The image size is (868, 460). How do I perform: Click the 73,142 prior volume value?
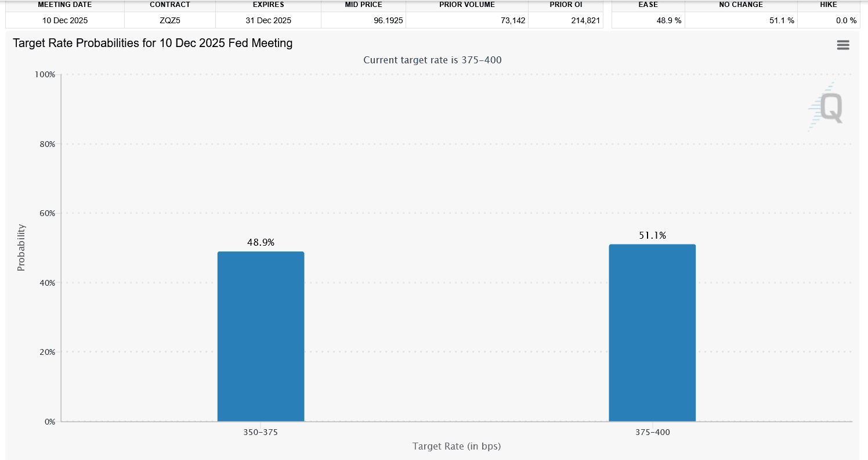(512, 20)
